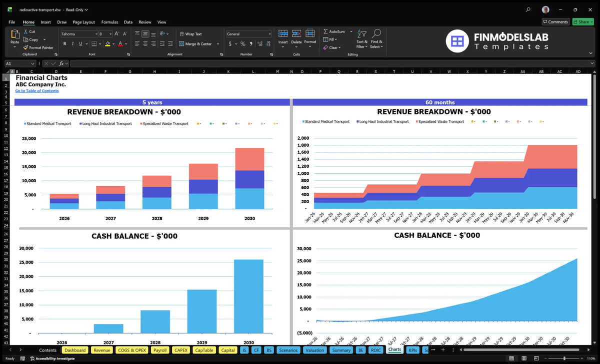Decrease the font size
The height and width of the screenshot is (364, 600).
click(x=125, y=34)
